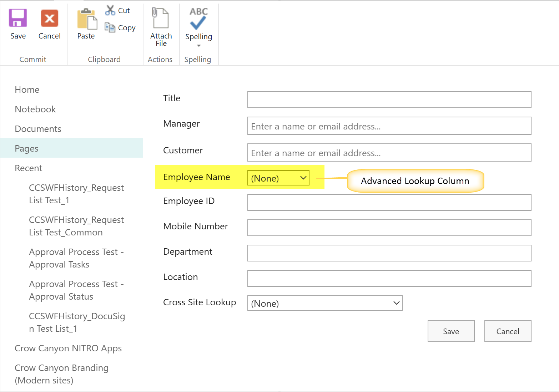Click the Save button below the form
559x392 pixels.
coord(451,331)
